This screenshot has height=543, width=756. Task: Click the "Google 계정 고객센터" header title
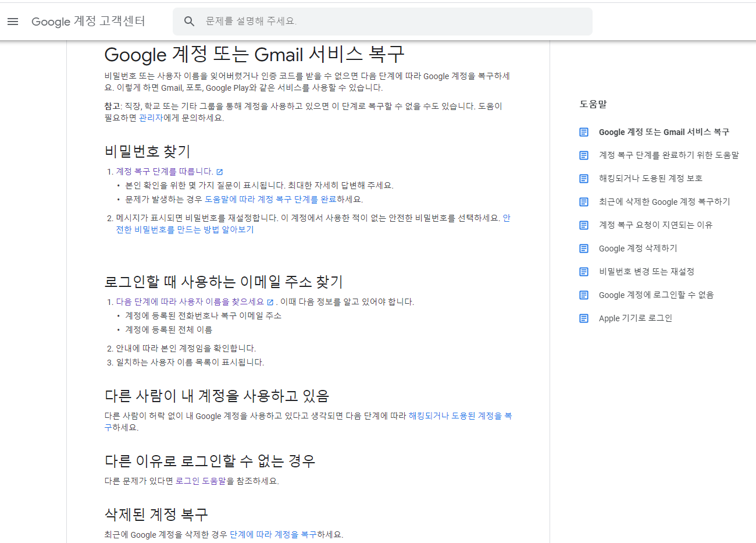88,22
